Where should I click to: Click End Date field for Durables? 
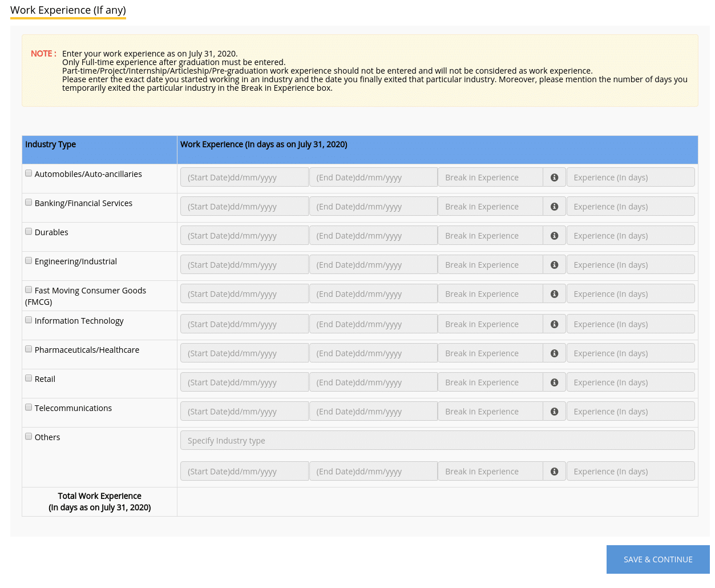(x=373, y=236)
